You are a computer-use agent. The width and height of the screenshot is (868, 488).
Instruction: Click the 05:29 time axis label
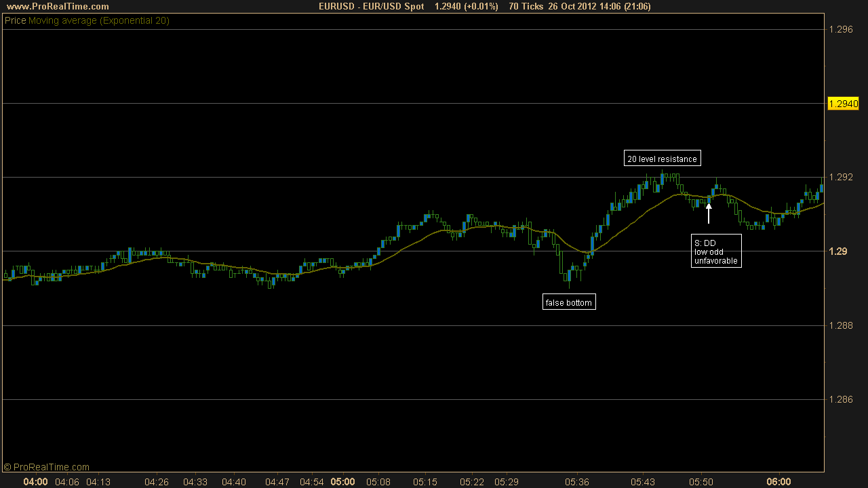pyautogui.click(x=507, y=482)
